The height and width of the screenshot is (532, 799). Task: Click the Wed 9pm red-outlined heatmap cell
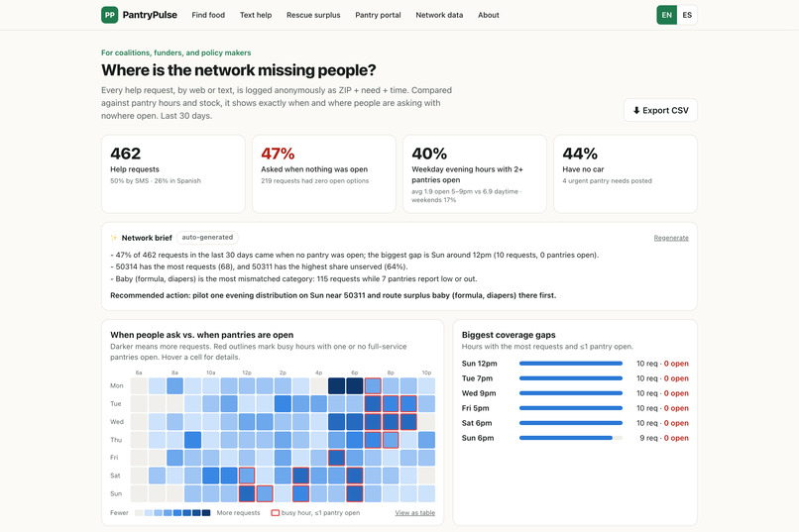[x=408, y=421]
